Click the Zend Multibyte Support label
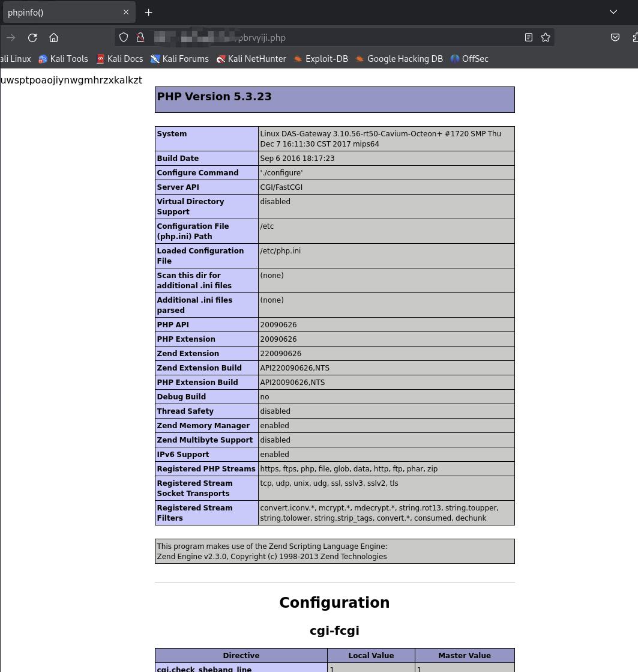 [x=206, y=440]
